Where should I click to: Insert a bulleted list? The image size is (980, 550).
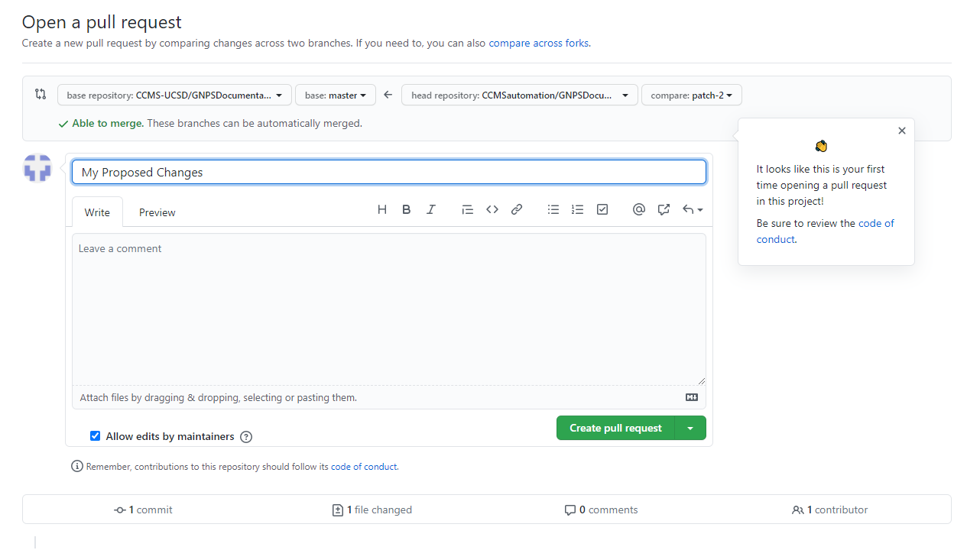[553, 209]
